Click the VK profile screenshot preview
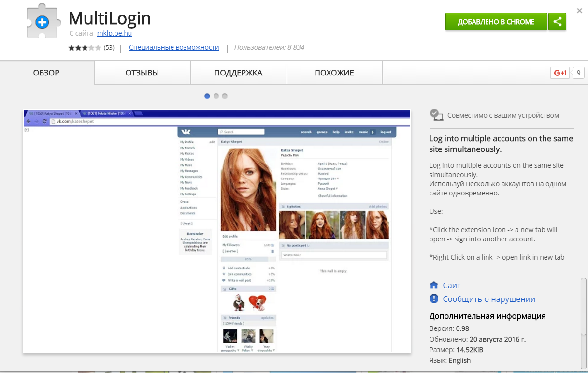 [216, 231]
